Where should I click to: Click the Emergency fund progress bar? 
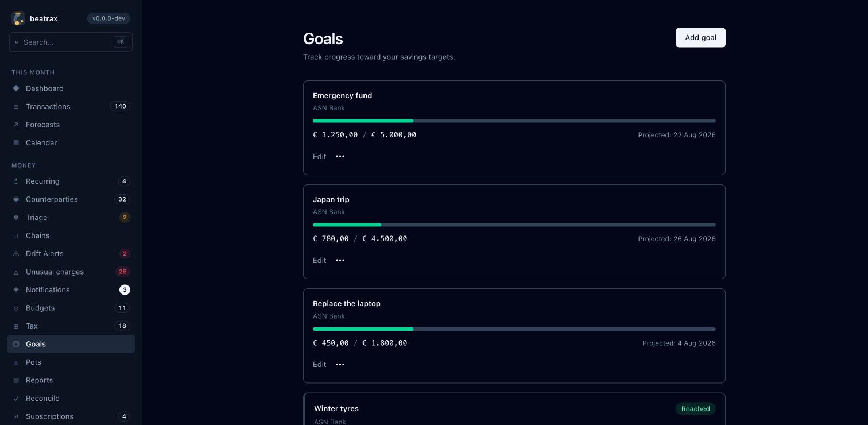pos(514,121)
